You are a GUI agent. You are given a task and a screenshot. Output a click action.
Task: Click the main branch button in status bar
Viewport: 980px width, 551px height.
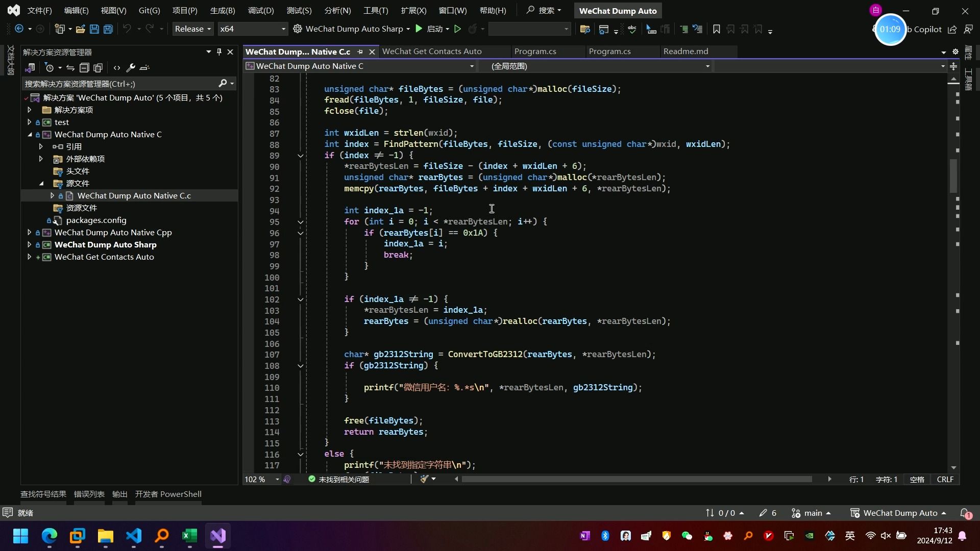tap(812, 513)
